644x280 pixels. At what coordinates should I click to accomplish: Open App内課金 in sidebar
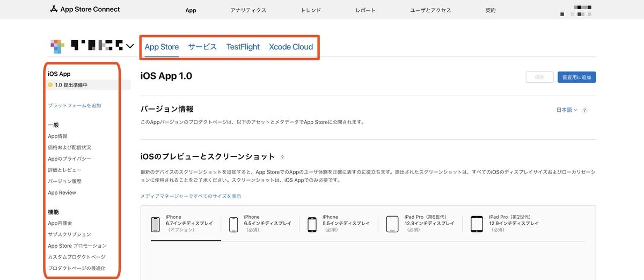point(60,223)
